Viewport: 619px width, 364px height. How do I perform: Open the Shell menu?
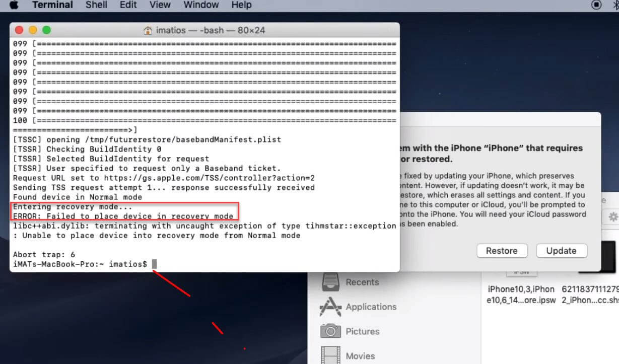96,5
